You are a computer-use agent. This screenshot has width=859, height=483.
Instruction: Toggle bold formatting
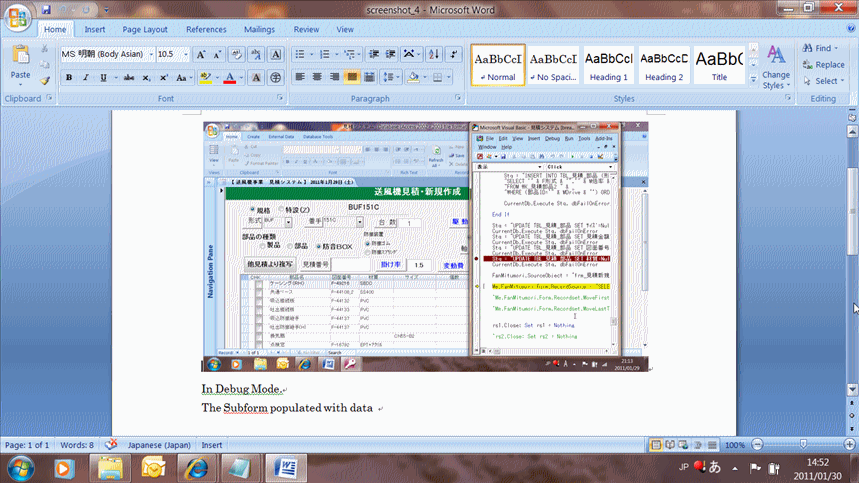point(69,78)
